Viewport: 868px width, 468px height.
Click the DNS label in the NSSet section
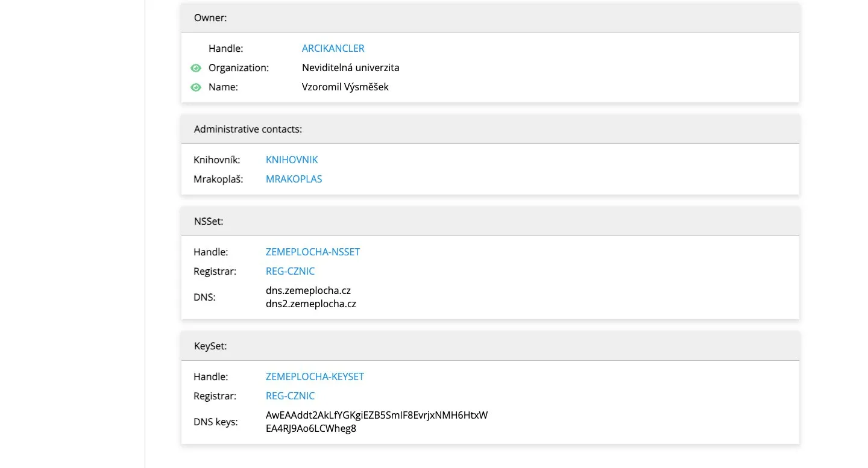tap(204, 297)
